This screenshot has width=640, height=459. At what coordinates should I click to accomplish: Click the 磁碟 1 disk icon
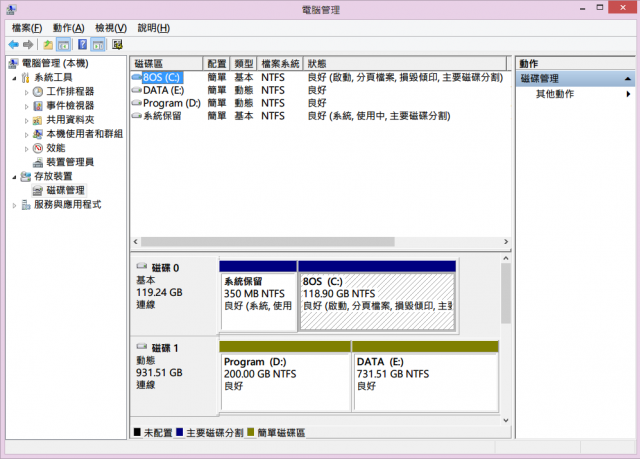point(142,346)
